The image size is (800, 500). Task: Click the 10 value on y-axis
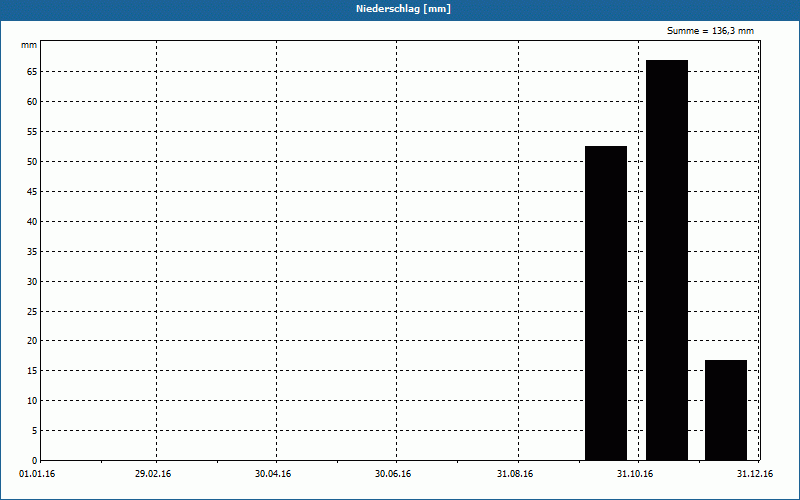tap(32, 401)
